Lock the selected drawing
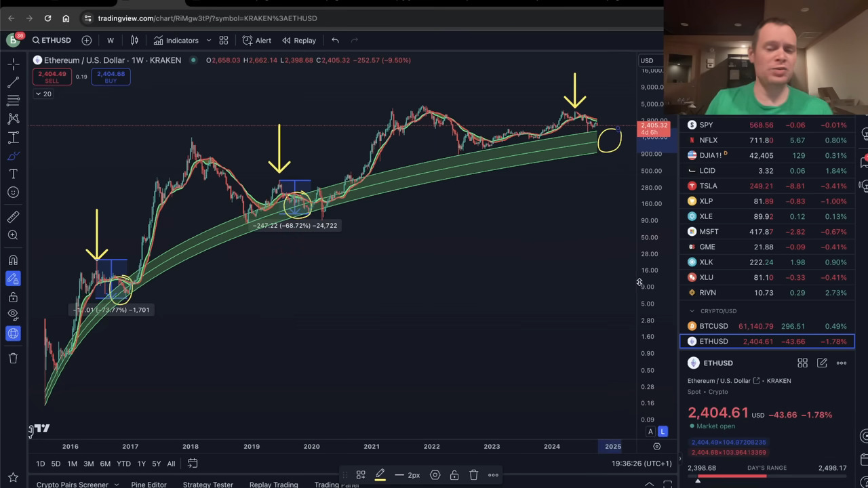Viewport: 868px width, 488px height. (454, 475)
